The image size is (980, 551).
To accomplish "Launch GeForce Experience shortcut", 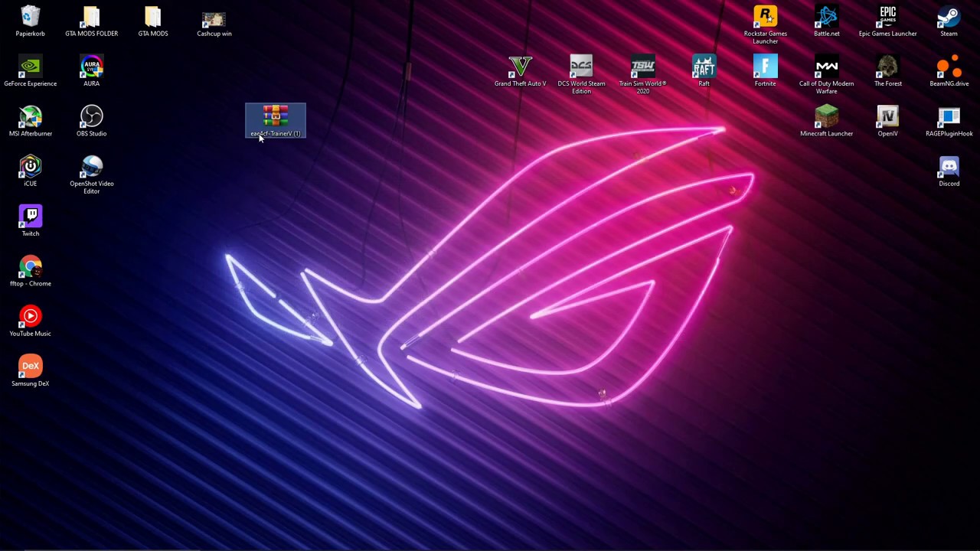I will coord(30,70).
